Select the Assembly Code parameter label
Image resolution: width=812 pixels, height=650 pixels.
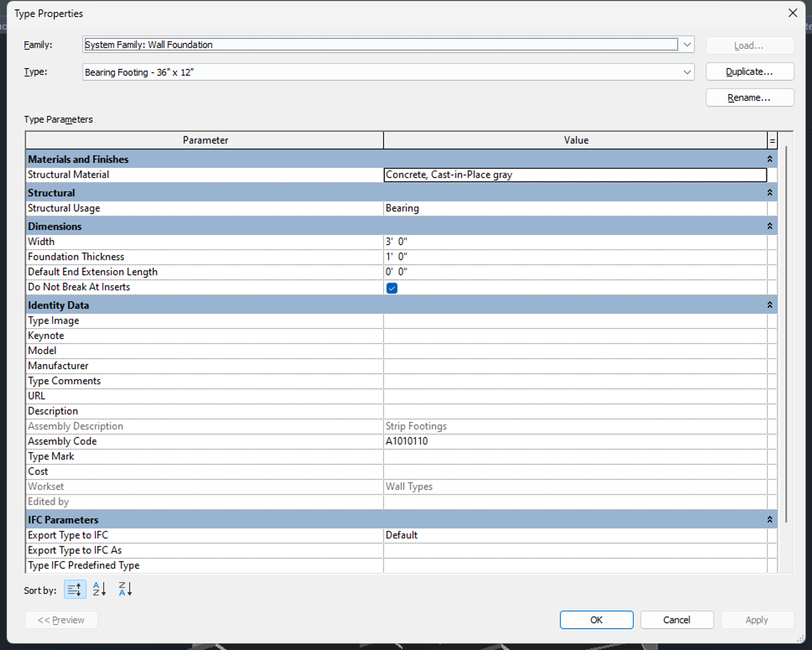click(x=62, y=441)
